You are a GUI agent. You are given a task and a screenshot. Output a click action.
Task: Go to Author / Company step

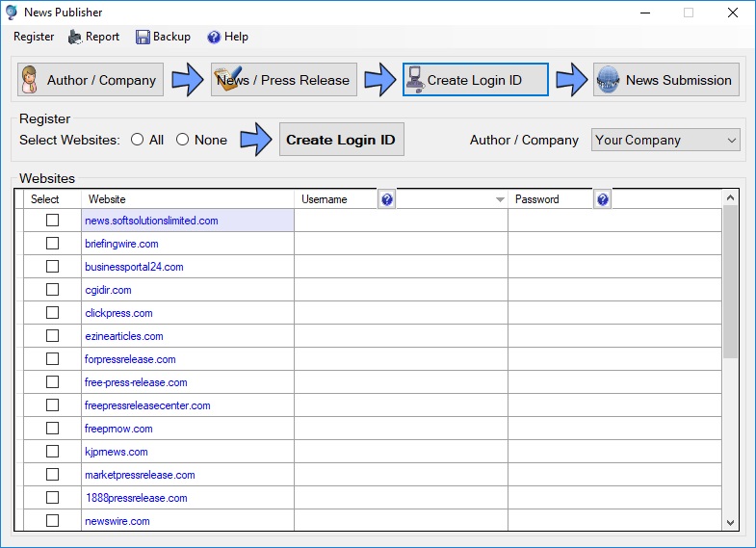[91, 80]
